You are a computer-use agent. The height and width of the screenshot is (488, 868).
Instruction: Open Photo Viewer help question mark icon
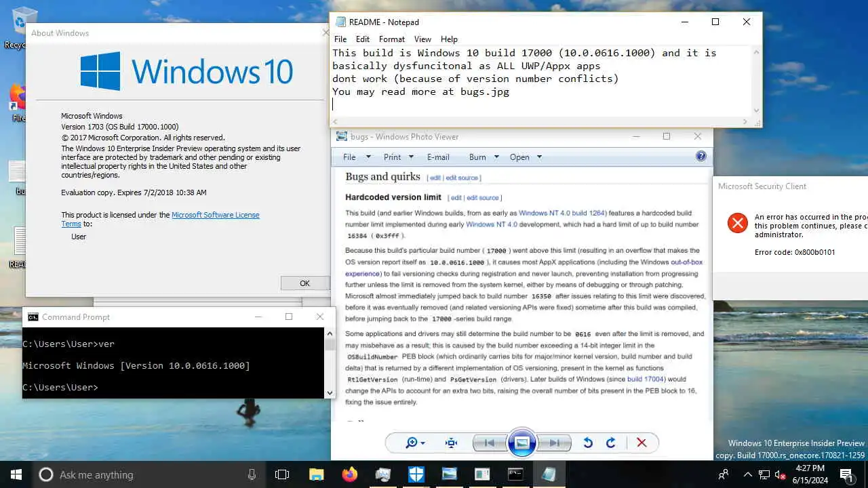coord(701,157)
